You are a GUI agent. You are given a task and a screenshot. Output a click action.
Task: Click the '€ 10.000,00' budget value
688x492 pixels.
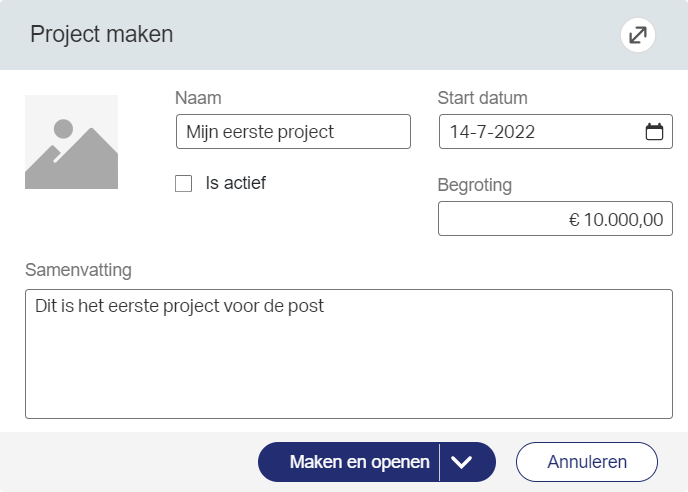pyautogui.click(x=616, y=220)
